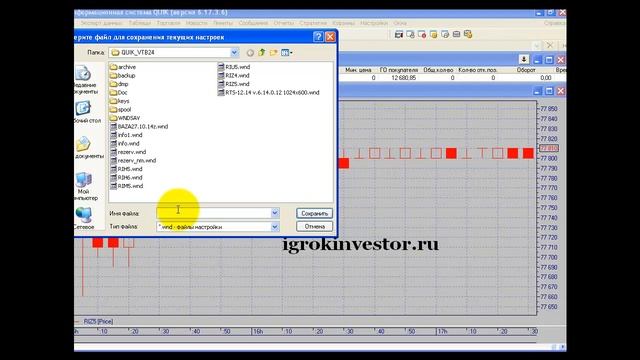This screenshot has width=640, height=360.
Task: Expand the Тип файла dropdown arrow
Action: [x=275, y=227]
